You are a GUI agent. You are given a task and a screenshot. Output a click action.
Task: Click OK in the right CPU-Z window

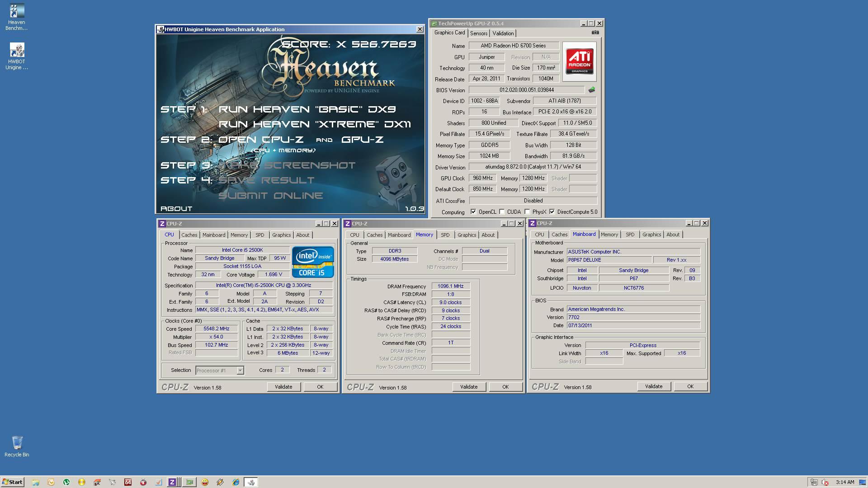coord(690,386)
